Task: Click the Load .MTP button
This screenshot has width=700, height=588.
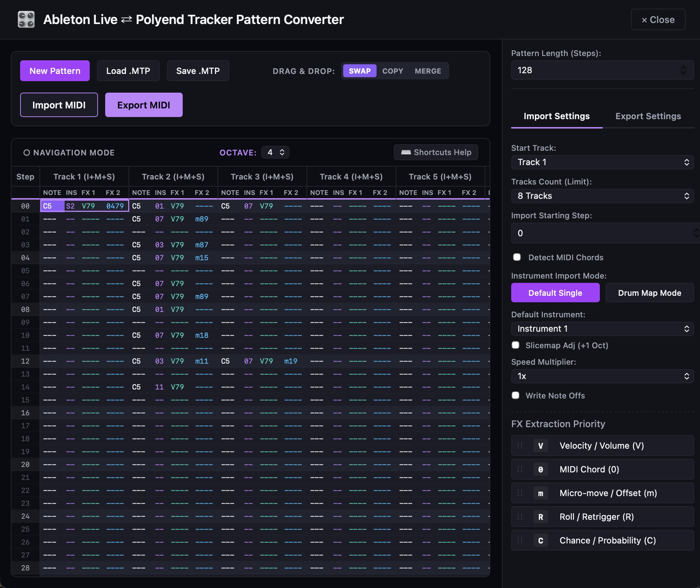Action: (128, 71)
